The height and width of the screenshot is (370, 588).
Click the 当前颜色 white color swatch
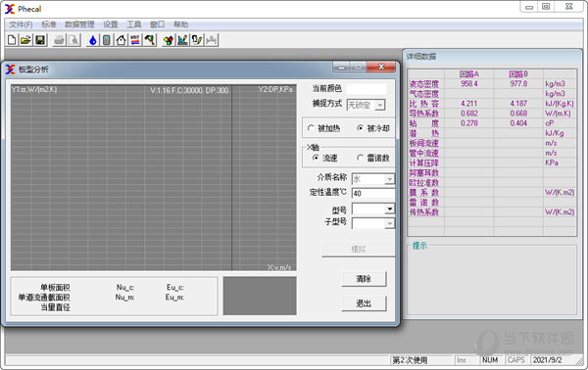(367, 89)
